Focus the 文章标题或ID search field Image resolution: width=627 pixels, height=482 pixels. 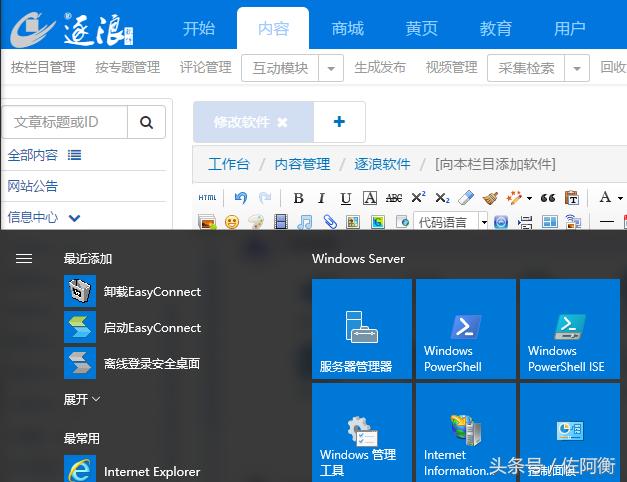click(65, 122)
